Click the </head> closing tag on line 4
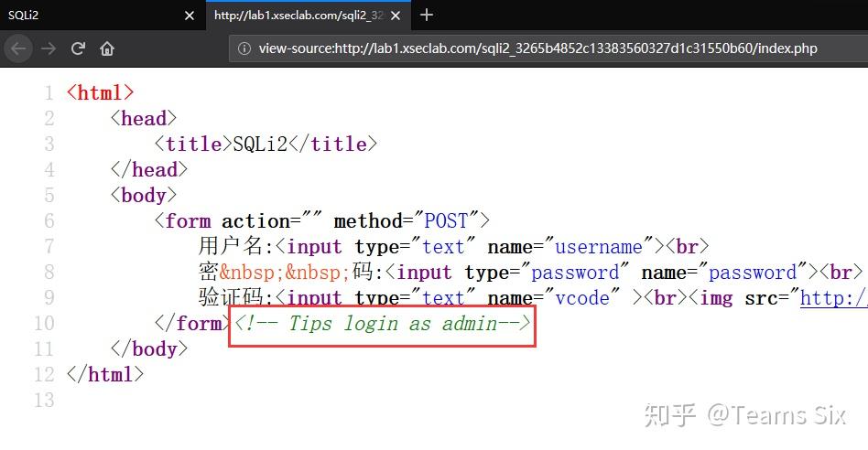 [x=149, y=169]
